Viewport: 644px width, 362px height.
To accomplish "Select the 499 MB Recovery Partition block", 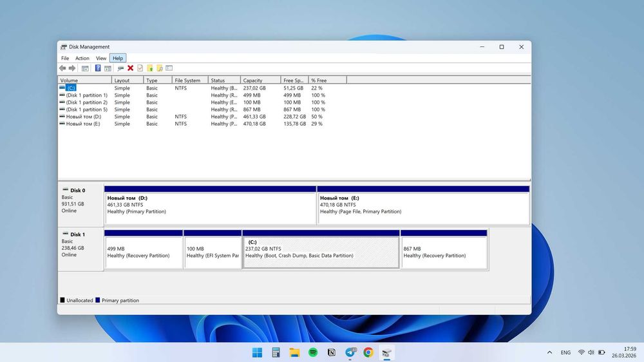I will (x=144, y=249).
